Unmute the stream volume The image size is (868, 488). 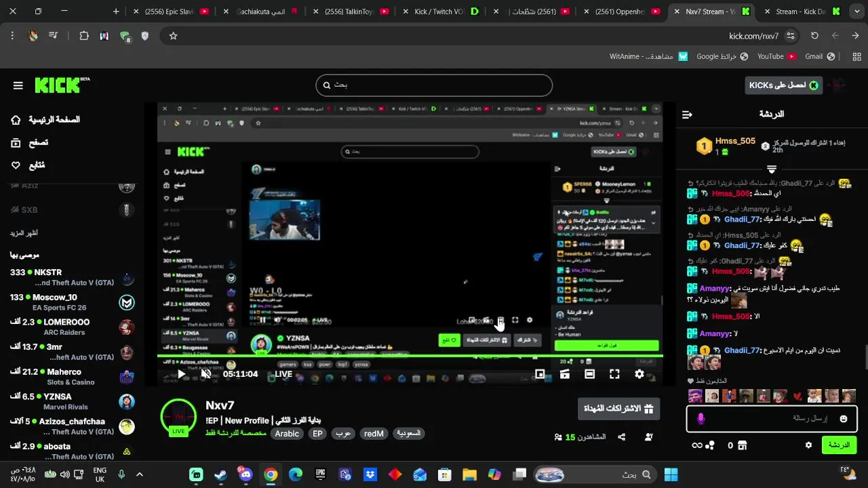(x=206, y=374)
